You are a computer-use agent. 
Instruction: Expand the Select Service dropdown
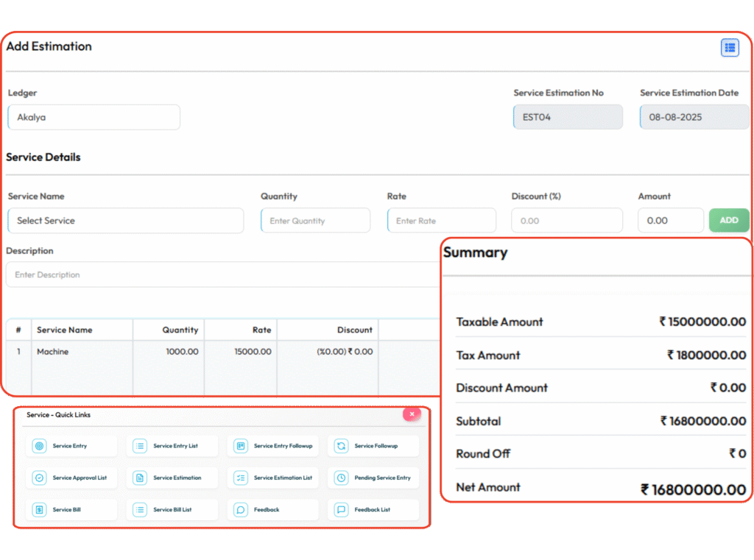point(125,221)
